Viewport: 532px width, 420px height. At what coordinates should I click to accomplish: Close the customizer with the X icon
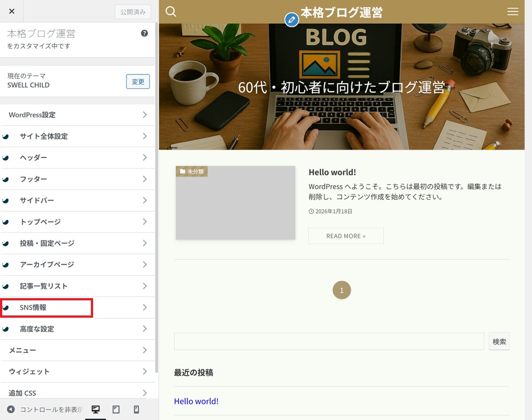coord(12,11)
